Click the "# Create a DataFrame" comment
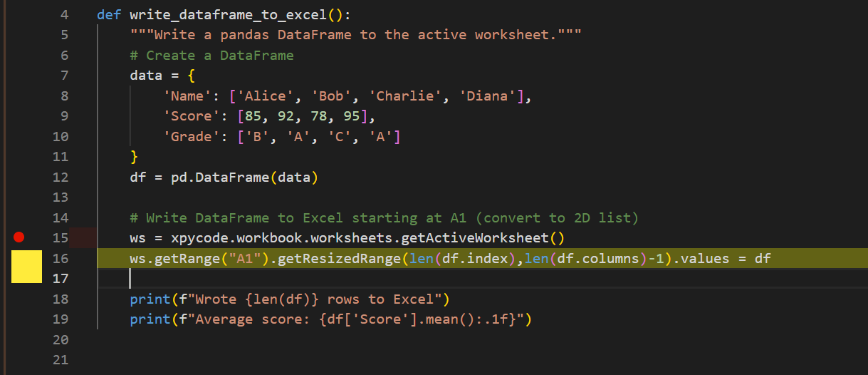Image resolution: width=868 pixels, height=375 pixels. point(211,55)
